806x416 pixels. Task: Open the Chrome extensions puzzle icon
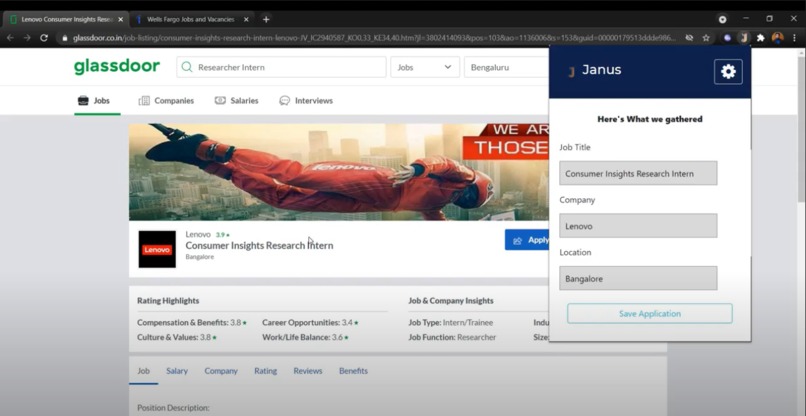pyautogui.click(x=760, y=38)
